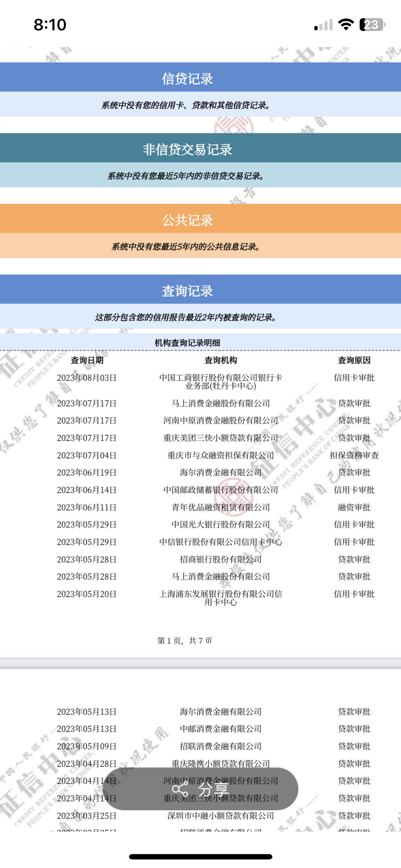
Task: Click the 查询机构 column header
Action: click(221, 360)
